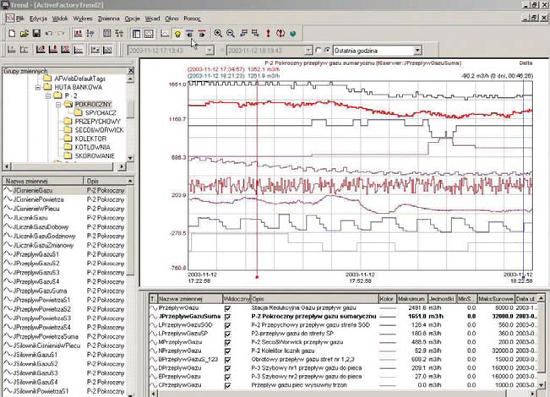Viewport: 550px width, 397px height.
Task: Select the JPrzeplywGazuSuma variable in left list
Action: pyautogui.click(x=40, y=291)
